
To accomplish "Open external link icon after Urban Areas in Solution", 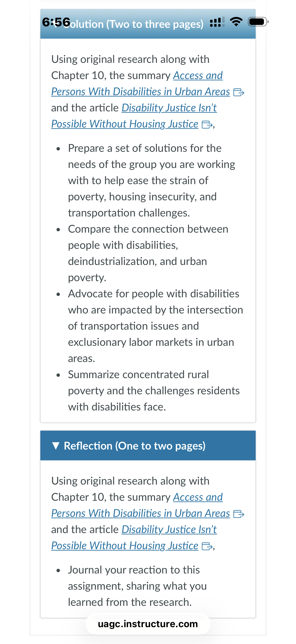I will click(239, 92).
